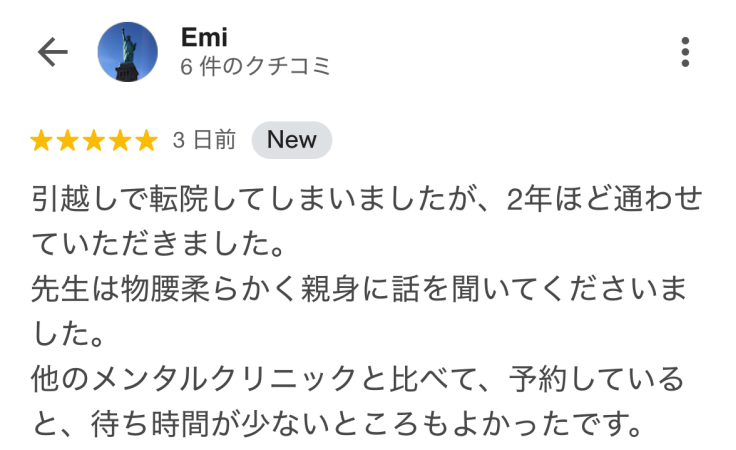This screenshot has width=736, height=450.
Task: Open Emi's Statue of Liberty profile picture
Action: 128,52
